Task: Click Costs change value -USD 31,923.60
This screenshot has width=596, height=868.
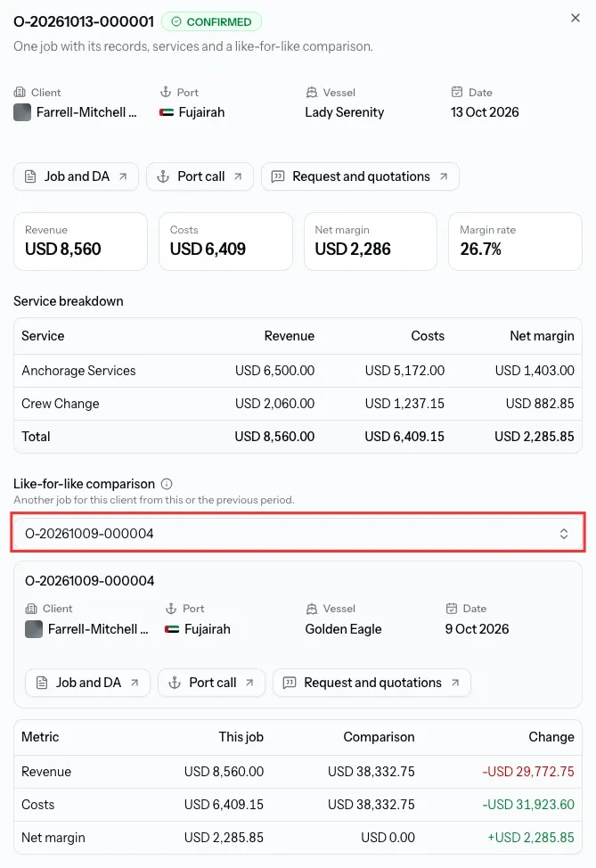Action: click(x=528, y=805)
